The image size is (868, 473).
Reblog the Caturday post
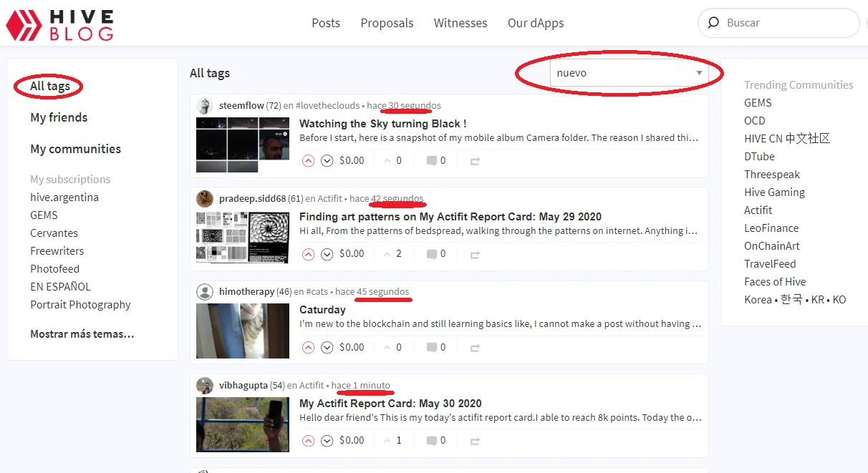point(475,348)
